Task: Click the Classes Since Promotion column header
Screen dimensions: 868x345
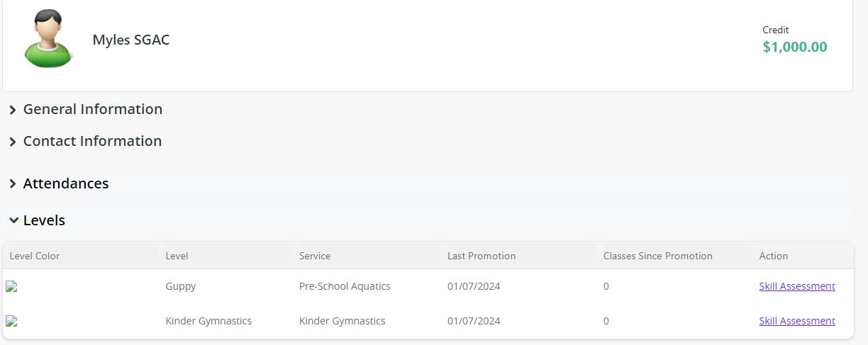Action: pos(657,256)
